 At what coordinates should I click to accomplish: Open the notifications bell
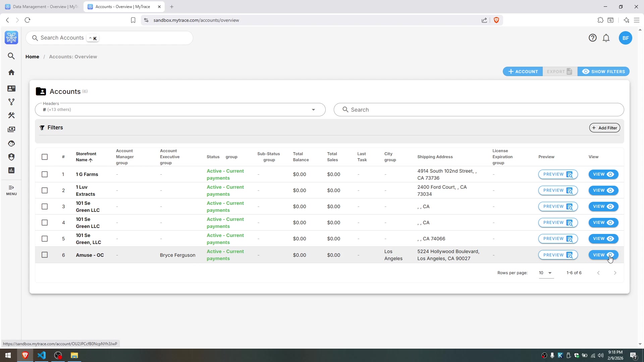pyautogui.click(x=606, y=38)
